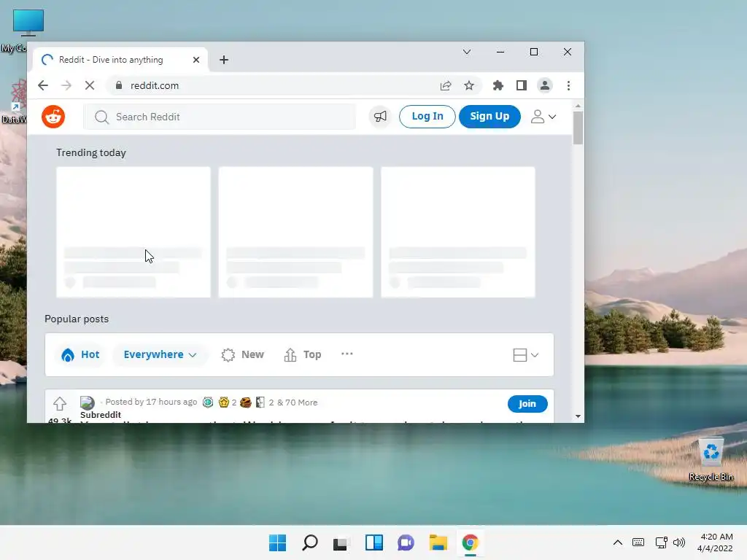Click the Sign Up button

[489, 117]
